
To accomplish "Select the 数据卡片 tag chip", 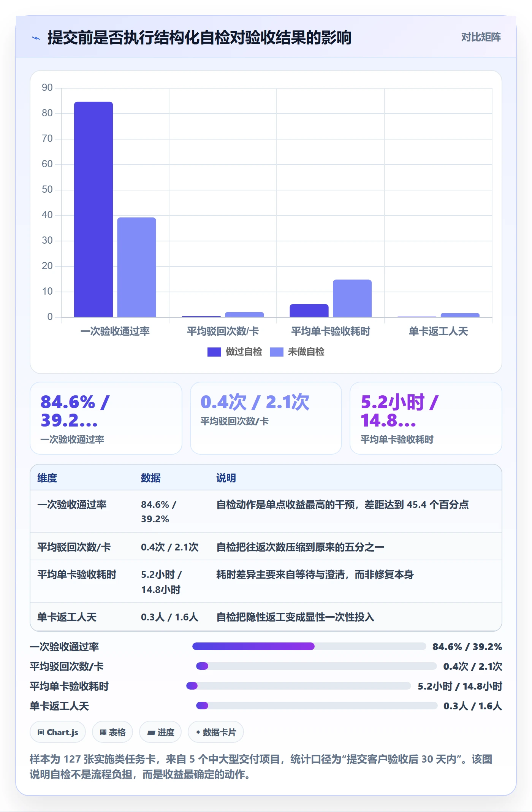I will point(216,732).
